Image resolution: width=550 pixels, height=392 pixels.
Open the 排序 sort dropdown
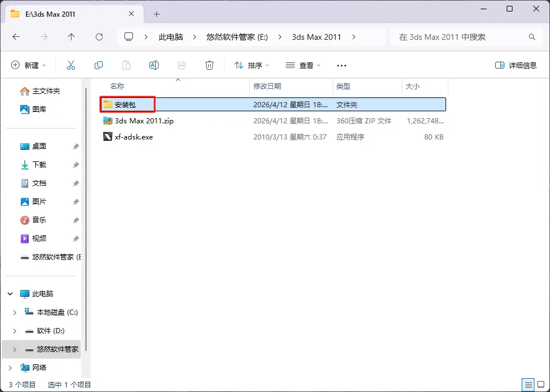tap(252, 65)
